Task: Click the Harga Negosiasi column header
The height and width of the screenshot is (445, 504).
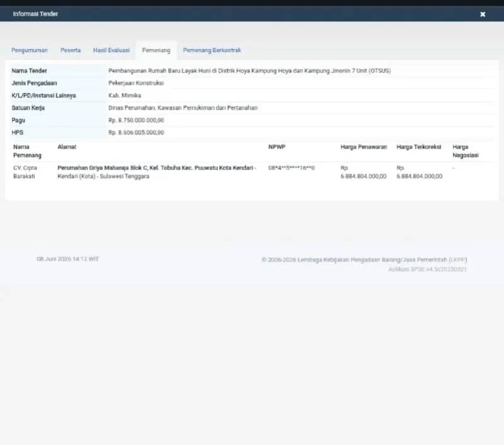Action: (466, 151)
